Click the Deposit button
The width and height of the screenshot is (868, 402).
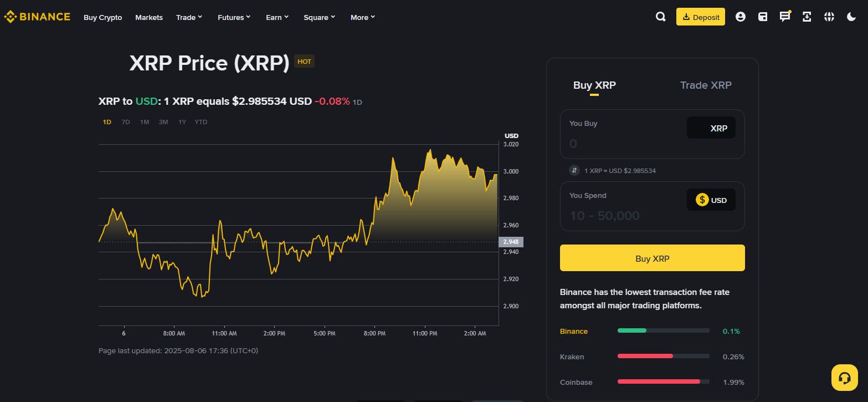click(701, 17)
